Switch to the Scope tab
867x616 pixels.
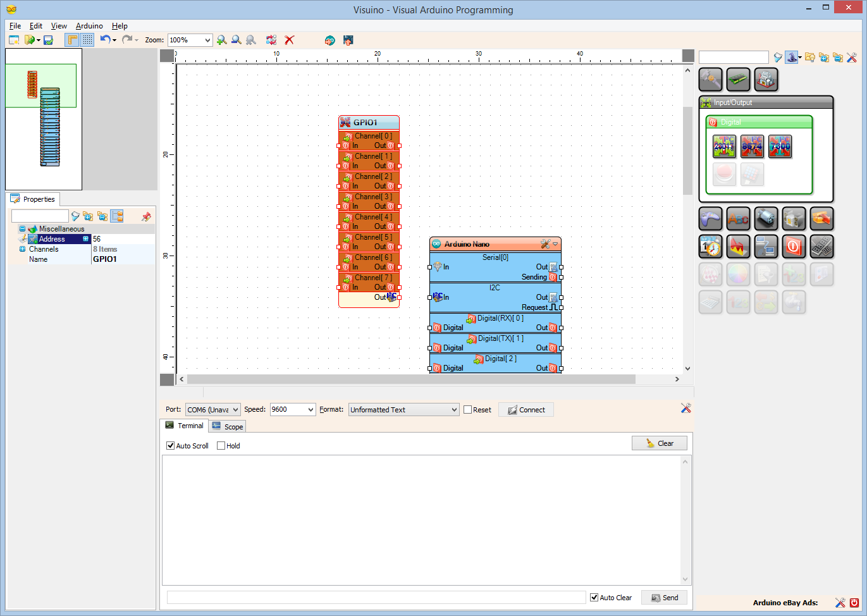(x=227, y=426)
